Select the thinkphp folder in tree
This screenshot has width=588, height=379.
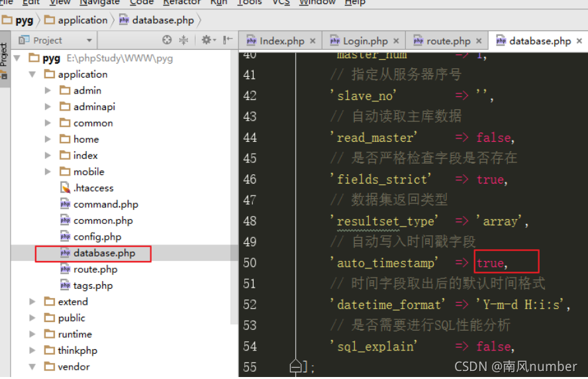[x=70, y=350]
